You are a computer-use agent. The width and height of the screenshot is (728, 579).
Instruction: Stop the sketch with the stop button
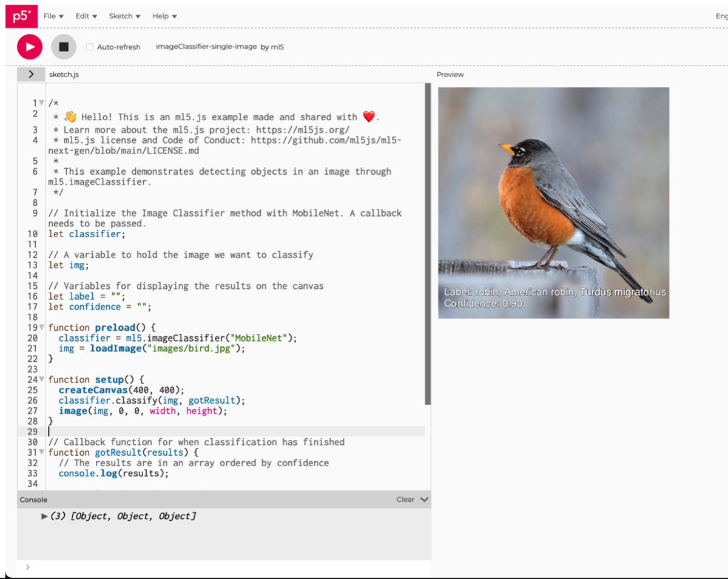click(64, 47)
